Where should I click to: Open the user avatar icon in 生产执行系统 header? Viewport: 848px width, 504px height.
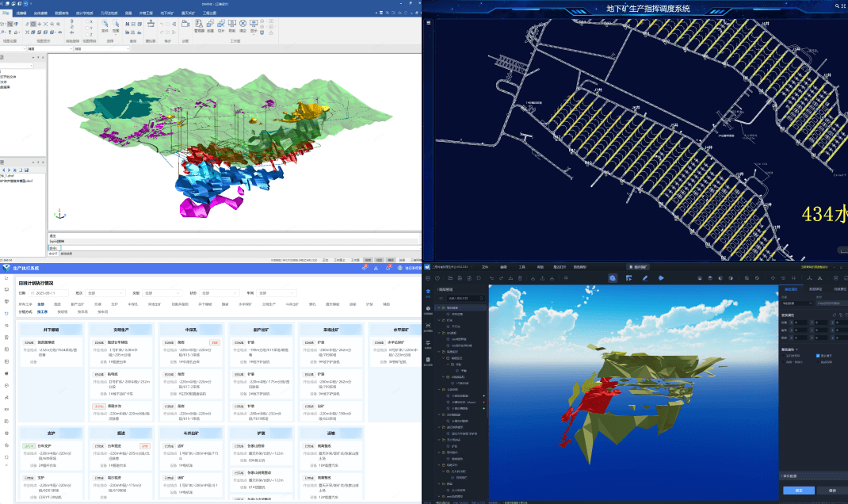[x=399, y=268]
